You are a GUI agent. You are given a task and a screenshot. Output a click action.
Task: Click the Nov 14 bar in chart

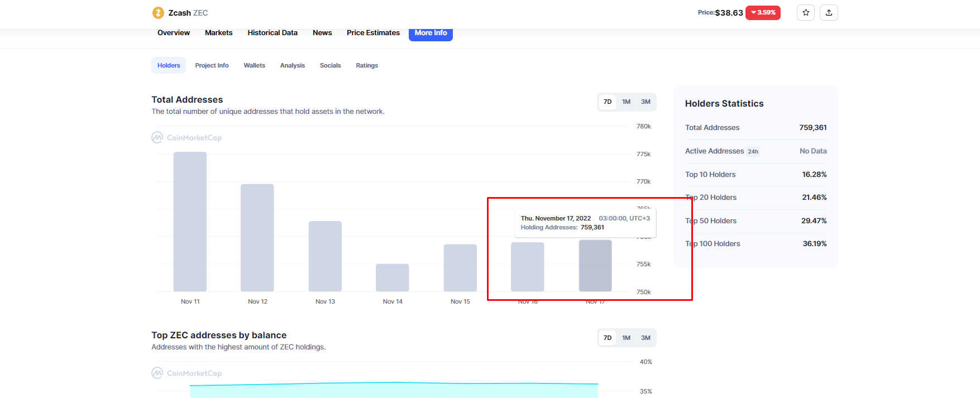tap(393, 277)
